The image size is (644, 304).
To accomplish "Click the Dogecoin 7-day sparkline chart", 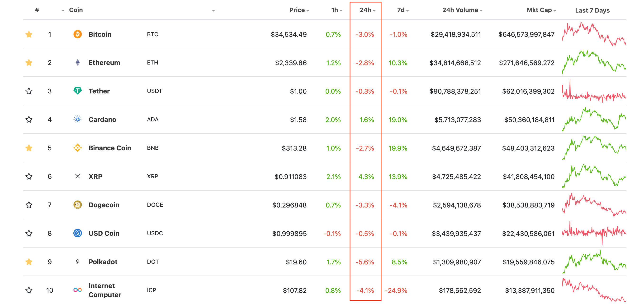I will 594,205.
